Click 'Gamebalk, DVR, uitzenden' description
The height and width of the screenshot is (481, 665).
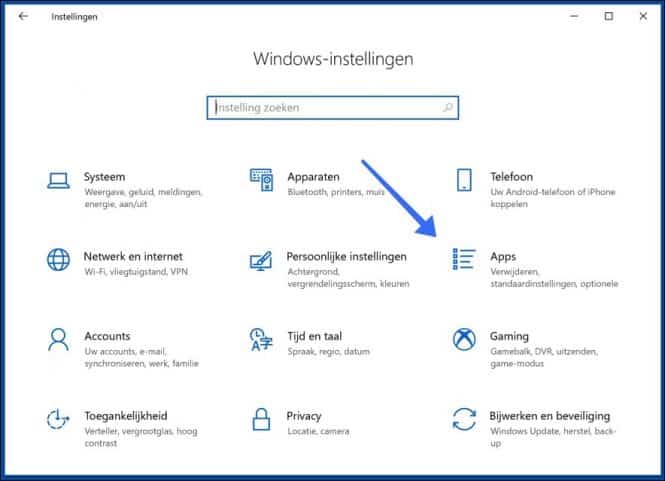544,358
